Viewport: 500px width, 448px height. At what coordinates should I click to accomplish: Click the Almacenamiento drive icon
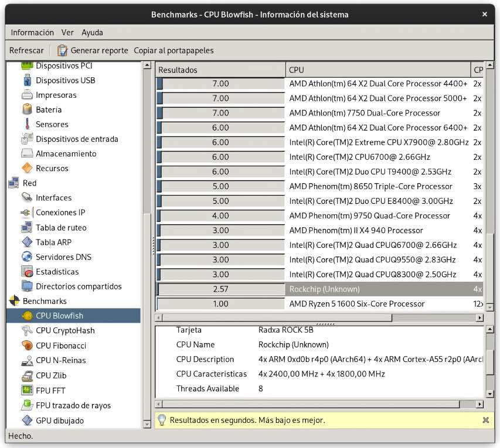pos(27,153)
